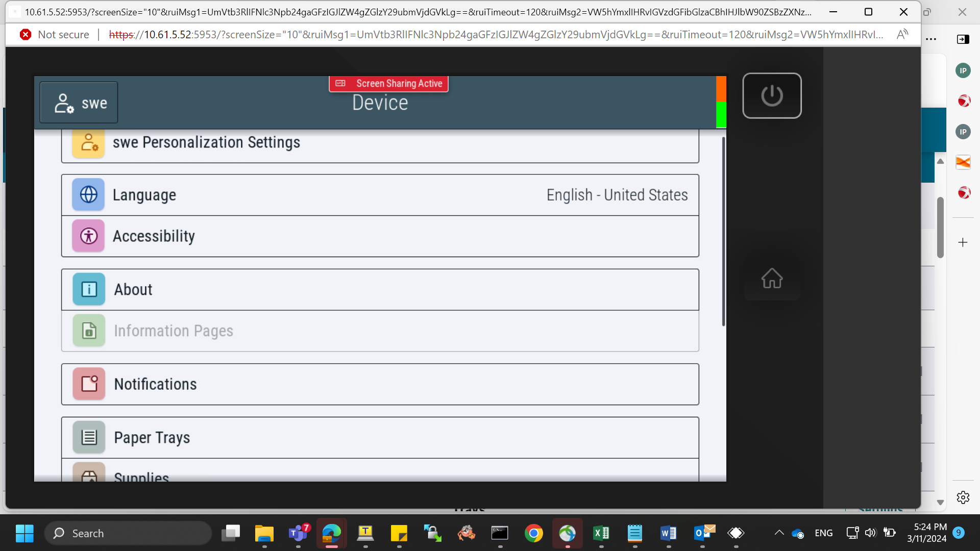980x551 pixels.
Task: Open the swe user account button
Action: tap(79, 103)
